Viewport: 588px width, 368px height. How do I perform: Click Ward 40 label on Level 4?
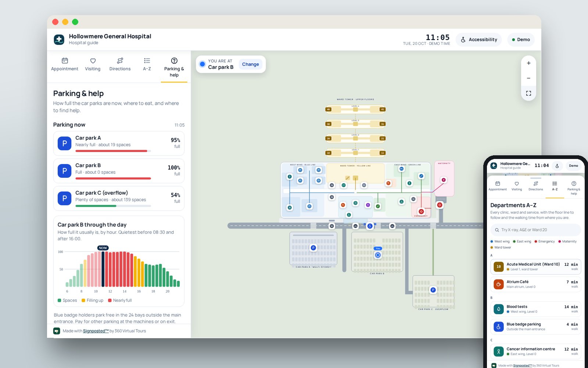point(329,109)
